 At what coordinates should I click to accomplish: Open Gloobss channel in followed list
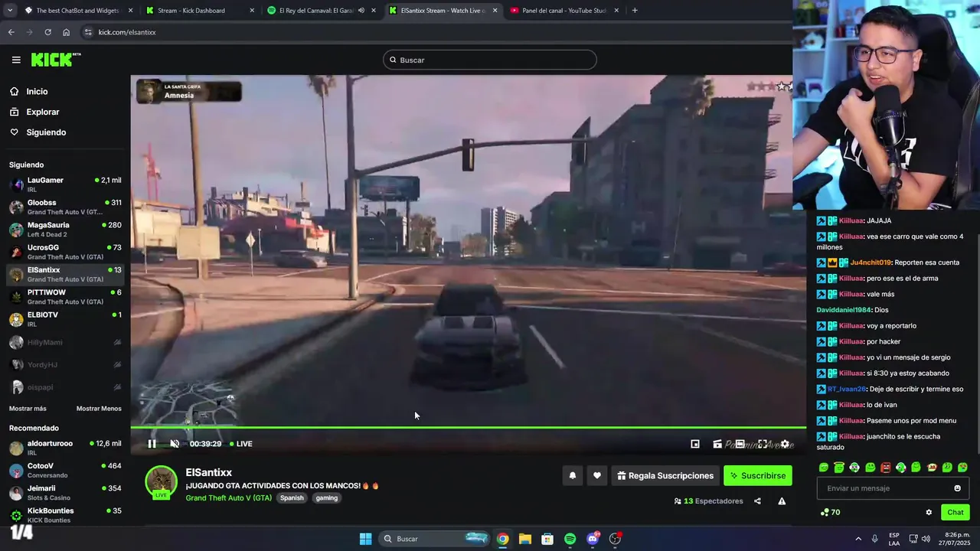coord(65,207)
